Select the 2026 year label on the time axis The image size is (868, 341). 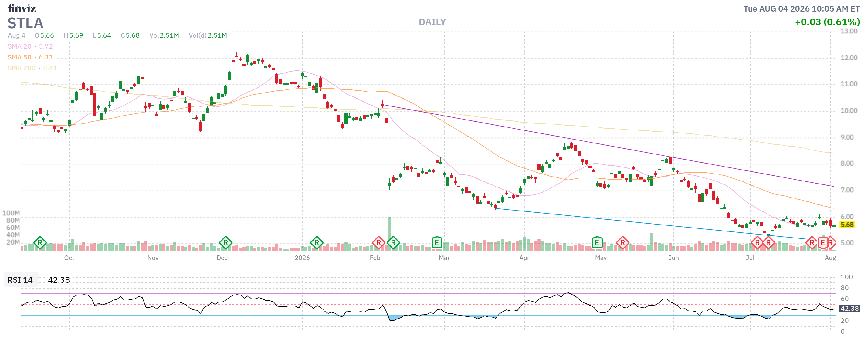point(302,258)
